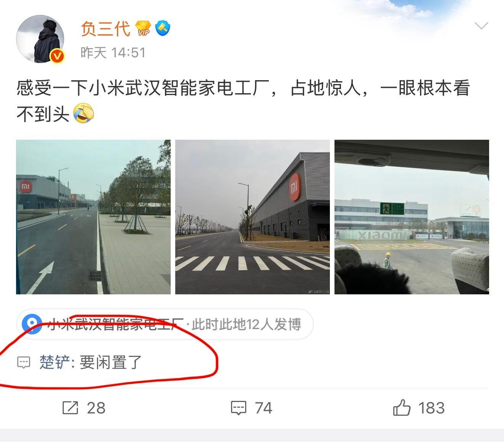The image size is (504, 444).
Task: Tap the like count 183
Action: coord(431,408)
